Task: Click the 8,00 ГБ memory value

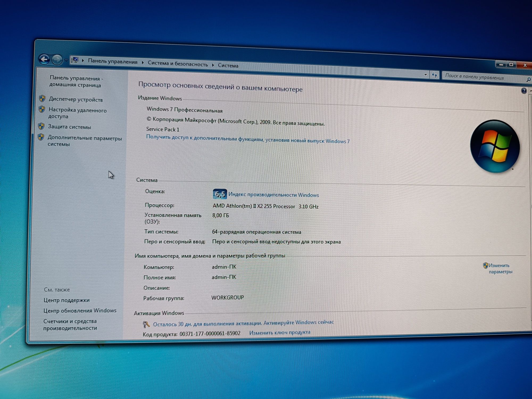Action: tap(221, 215)
